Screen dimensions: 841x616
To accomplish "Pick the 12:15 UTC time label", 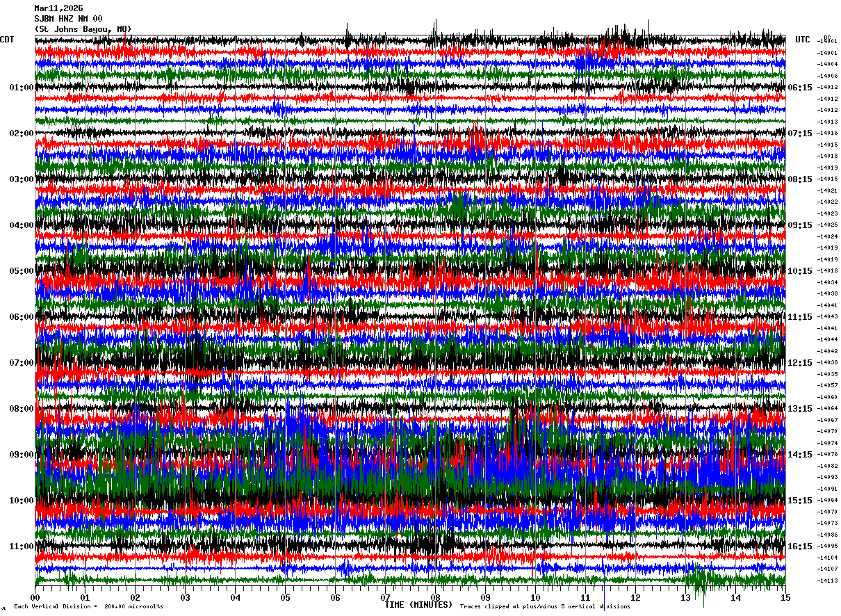I will click(800, 363).
